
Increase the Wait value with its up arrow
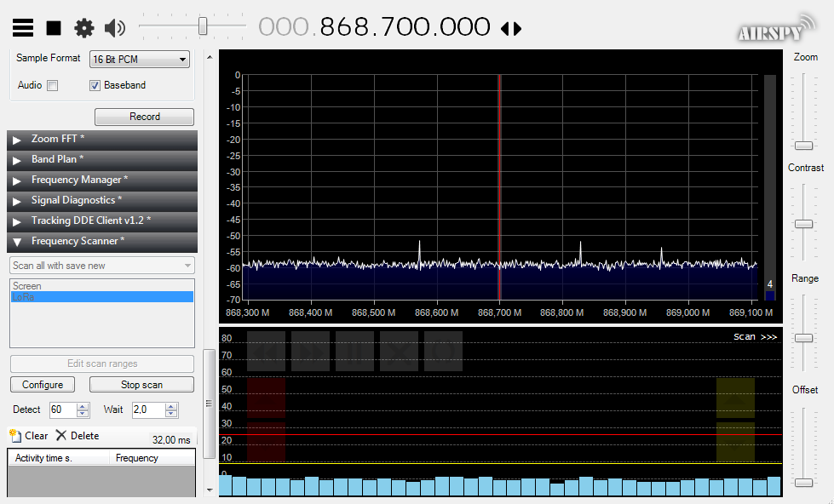(171, 407)
